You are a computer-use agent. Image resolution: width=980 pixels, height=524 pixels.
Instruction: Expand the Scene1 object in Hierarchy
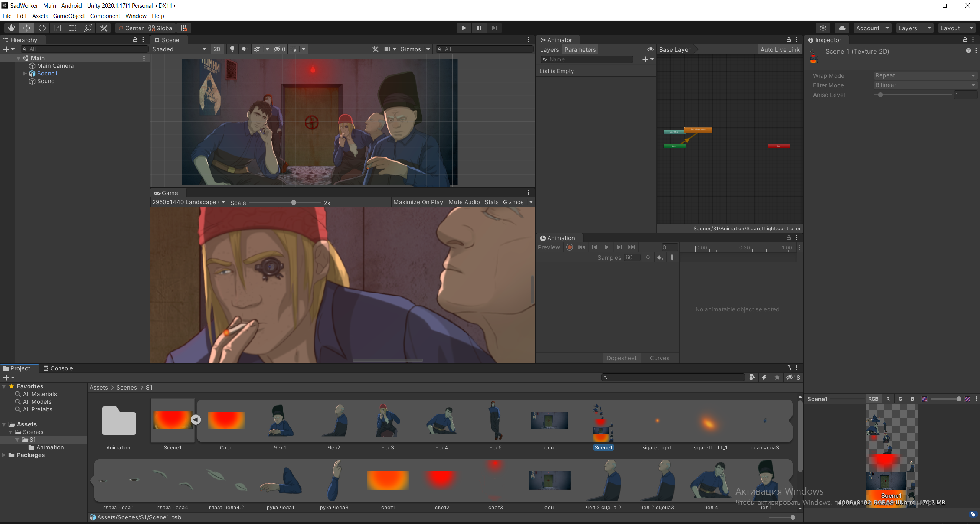click(x=25, y=74)
